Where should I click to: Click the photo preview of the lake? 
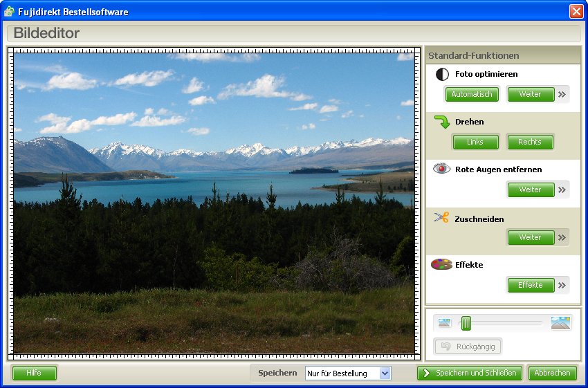point(214,203)
